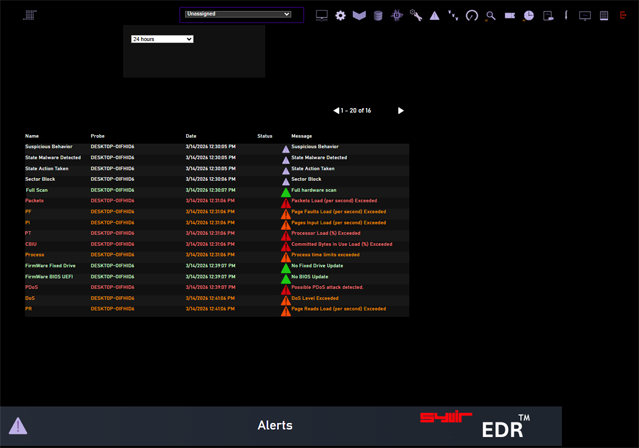Open the wrench tools icon
This screenshot has height=448, width=639.
click(x=416, y=15)
